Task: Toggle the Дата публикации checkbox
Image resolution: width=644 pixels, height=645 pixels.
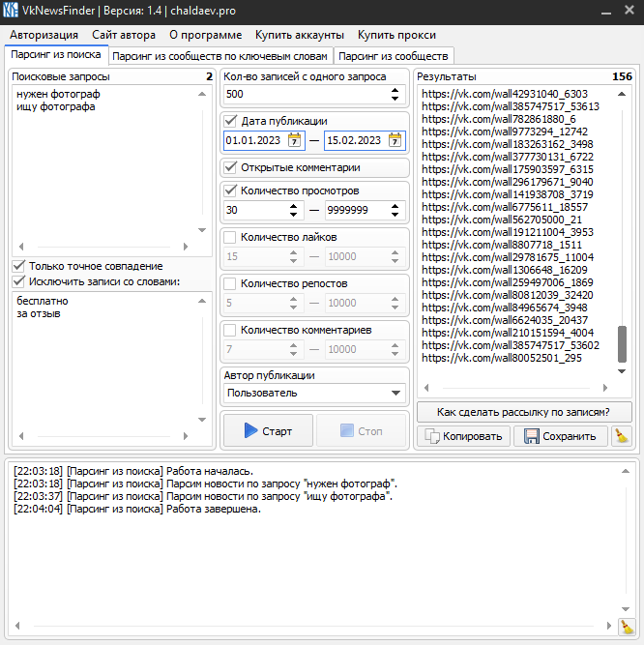Action: point(230,121)
